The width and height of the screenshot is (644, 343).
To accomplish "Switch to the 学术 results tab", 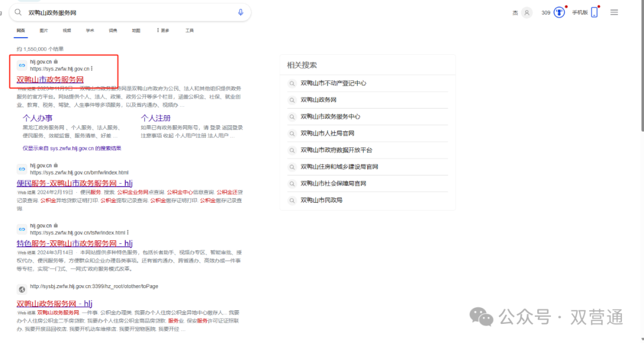I will (90, 30).
